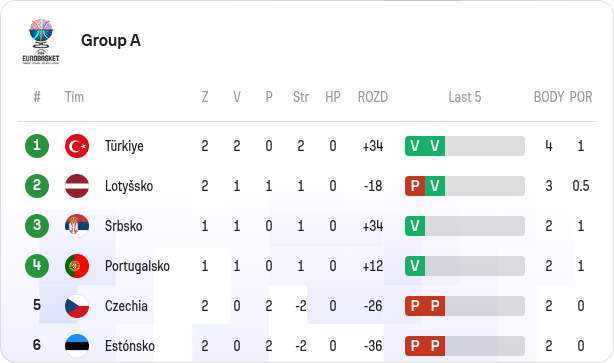Click the Tím column header
The width and height of the screenshot is (614, 363).
click(x=74, y=97)
